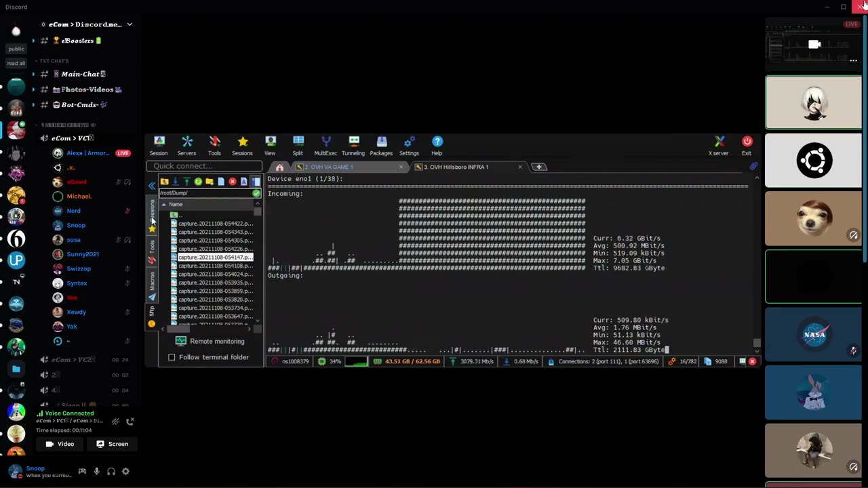Open the View toolbar icon
868x488 pixels.
coord(270,145)
